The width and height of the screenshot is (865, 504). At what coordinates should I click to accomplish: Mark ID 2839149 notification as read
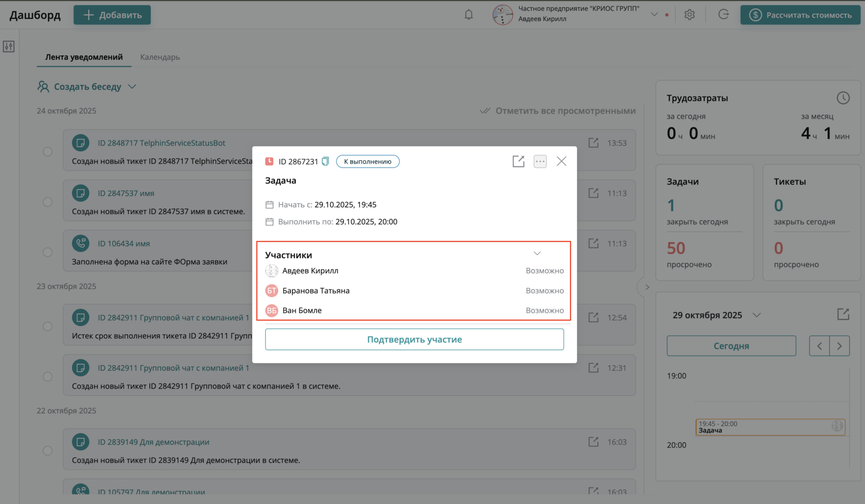tap(48, 451)
